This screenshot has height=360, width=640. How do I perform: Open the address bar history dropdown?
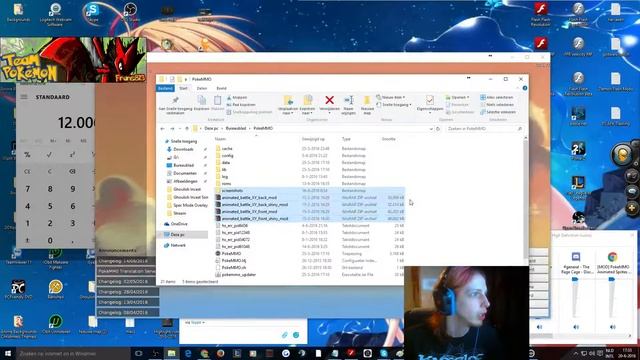pos(431,129)
